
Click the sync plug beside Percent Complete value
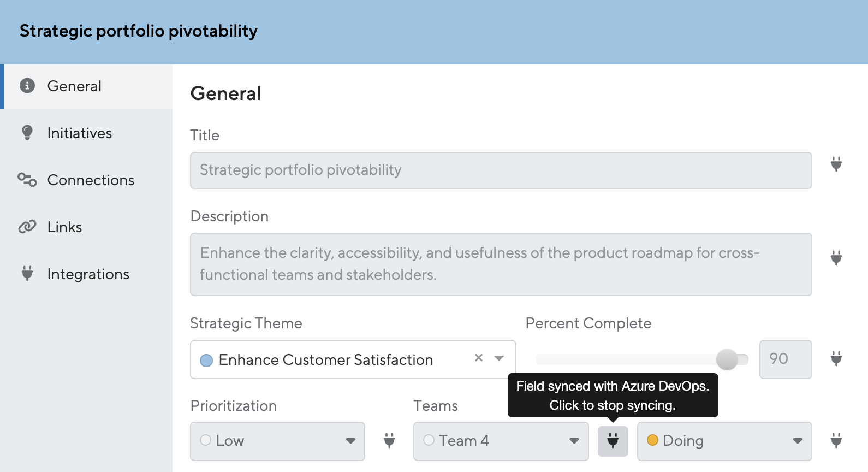coord(836,358)
